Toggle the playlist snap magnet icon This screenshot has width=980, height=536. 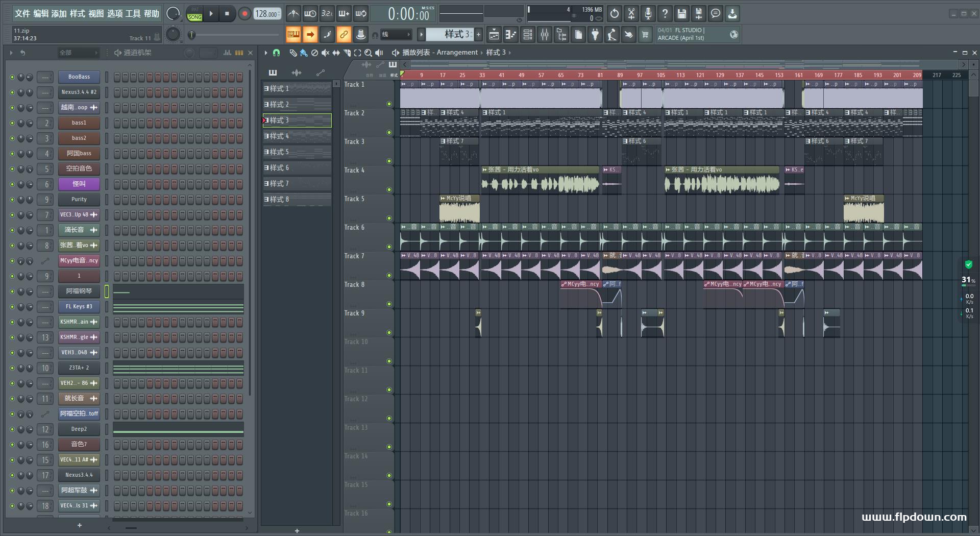pyautogui.click(x=276, y=53)
